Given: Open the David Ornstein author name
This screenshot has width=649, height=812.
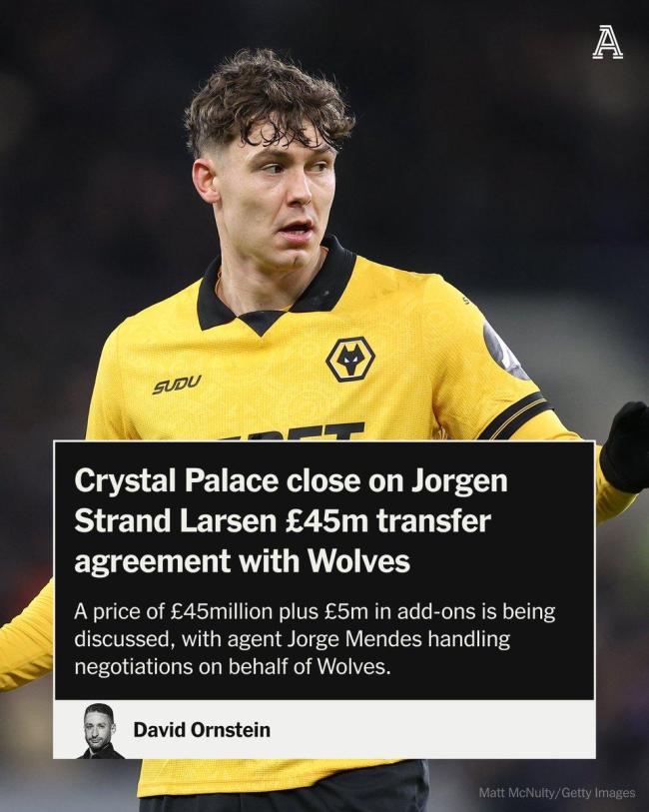Looking at the screenshot, I should pos(202,730).
